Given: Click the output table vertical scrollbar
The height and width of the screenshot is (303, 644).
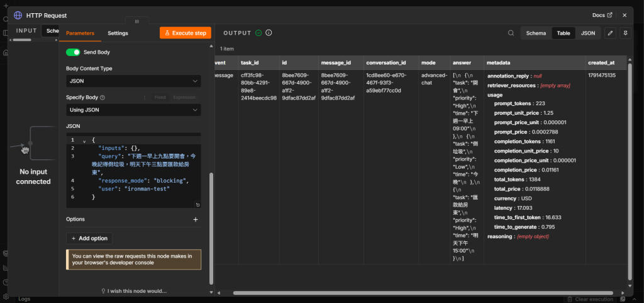Looking at the screenshot, I should tap(630, 173).
